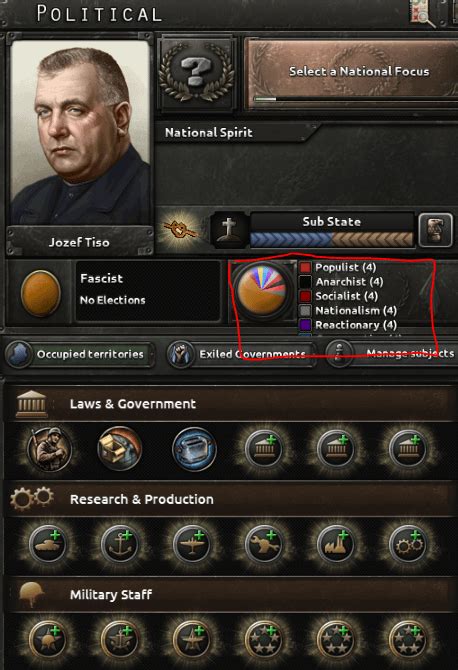
Task: Select the Populist red color swatch
Action: tap(305, 267)
